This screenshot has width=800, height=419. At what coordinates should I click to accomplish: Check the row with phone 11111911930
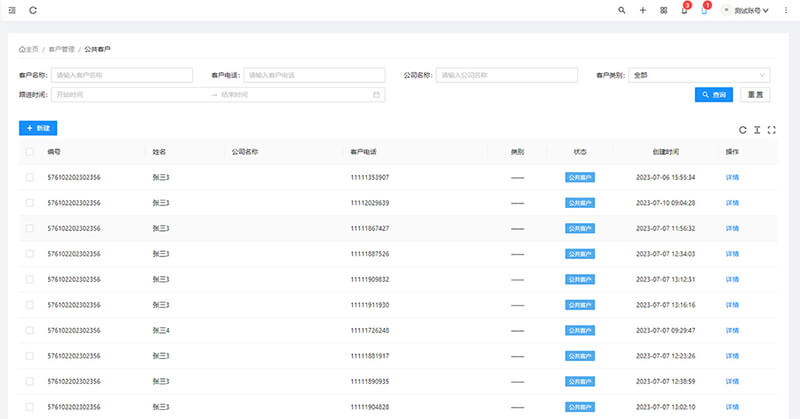click(x=30, y=305)
